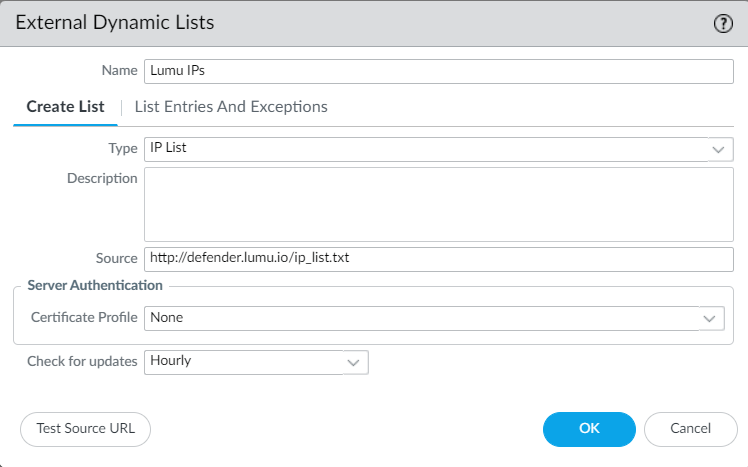Click the External Dynamic Lists title bar
Viewport: 748px width, 467px height.
coord(300,22)
